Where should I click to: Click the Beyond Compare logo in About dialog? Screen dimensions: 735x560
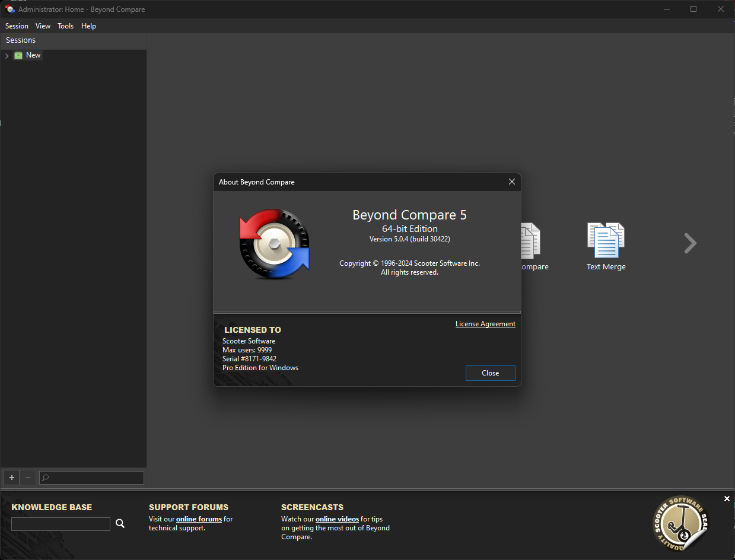point(275,243)
